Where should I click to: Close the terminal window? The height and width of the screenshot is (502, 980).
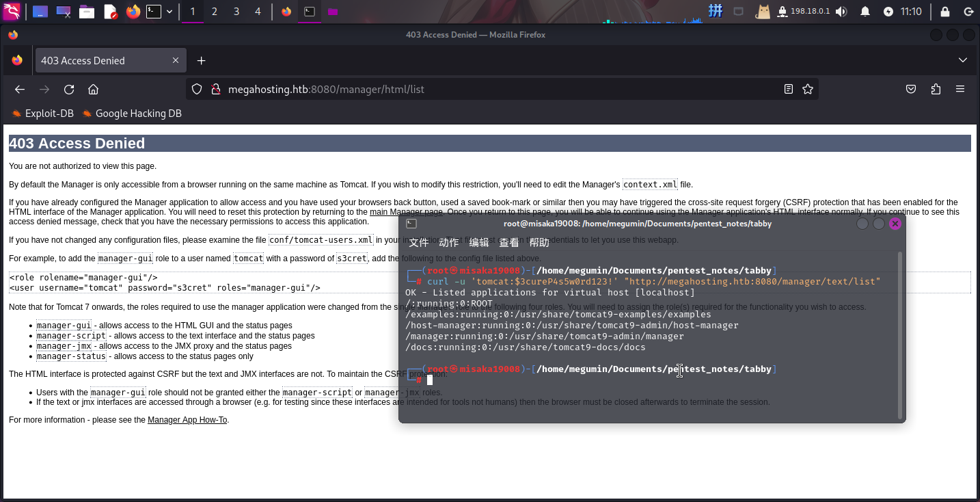coord(895,224)
